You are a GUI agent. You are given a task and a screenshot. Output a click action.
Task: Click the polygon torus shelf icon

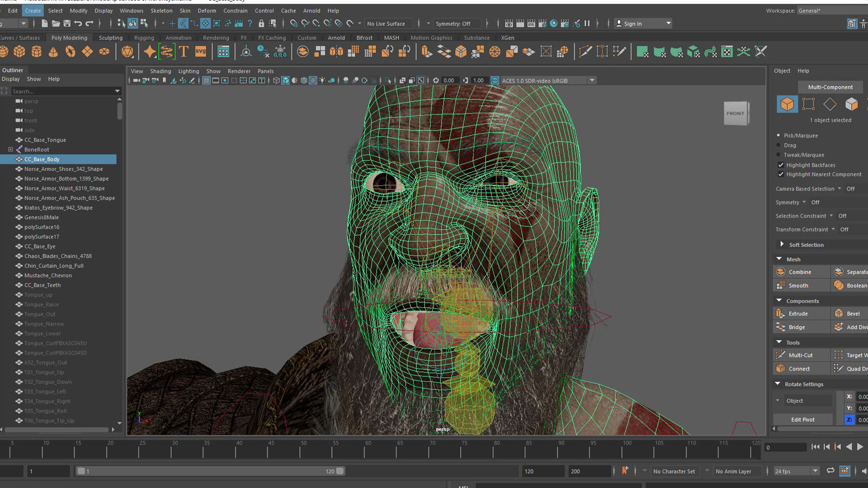[x=70, y=52]
